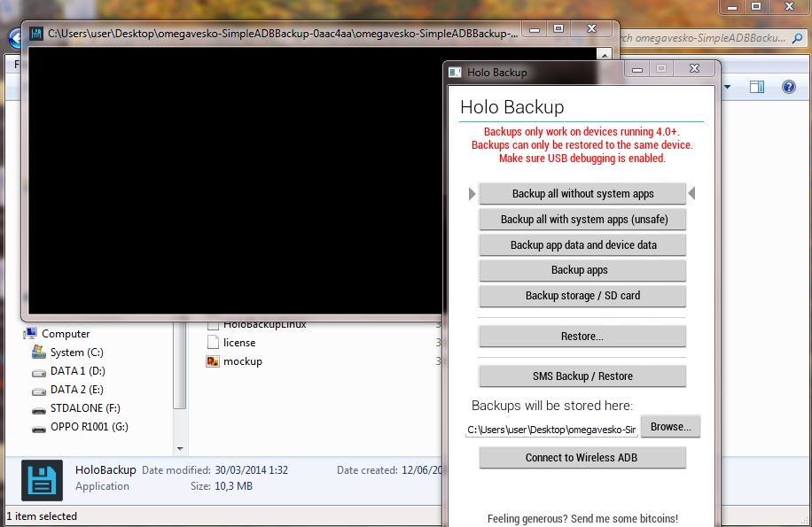Screen dimensions: 812x527
Task: Select OPPO R1001 (G:) drive
Action: pyautogui.click(x=89, y=427)
